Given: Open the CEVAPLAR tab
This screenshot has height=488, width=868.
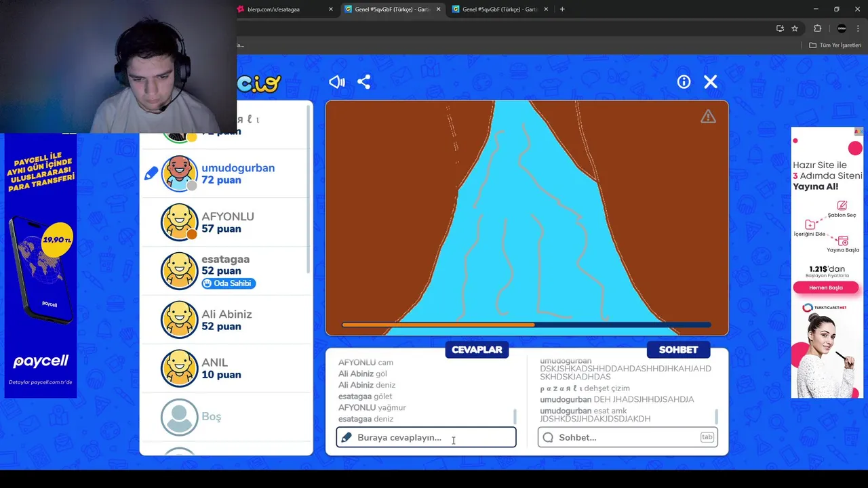Looking at the screenshot, I should tap(477, 350).
